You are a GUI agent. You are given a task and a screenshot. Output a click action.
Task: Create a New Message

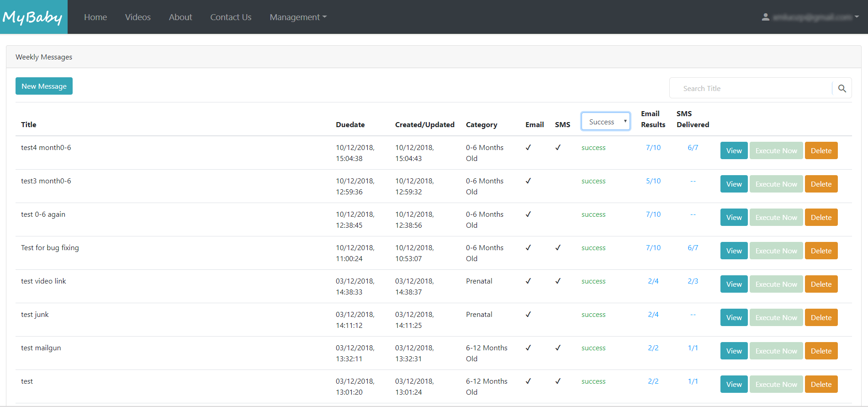44,86
